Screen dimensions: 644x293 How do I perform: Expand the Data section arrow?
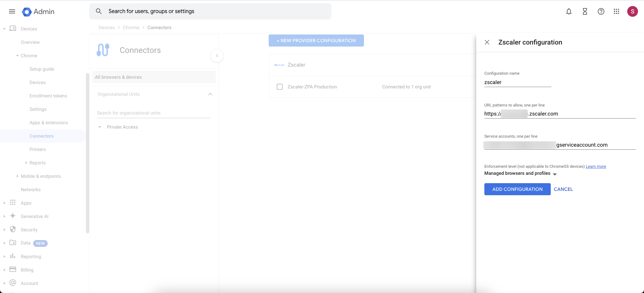[x=4, y=243]
